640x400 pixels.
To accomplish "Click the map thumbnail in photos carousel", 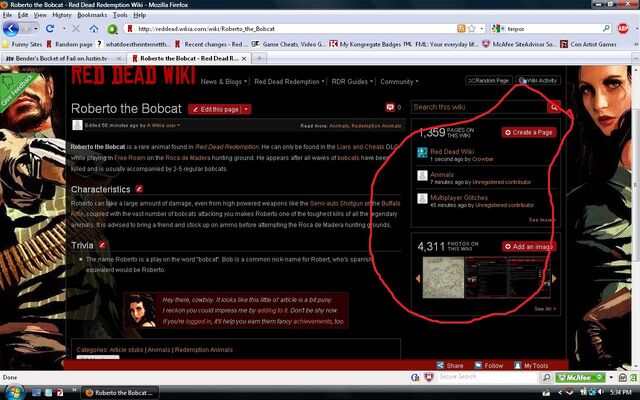I will click(443, 278).
